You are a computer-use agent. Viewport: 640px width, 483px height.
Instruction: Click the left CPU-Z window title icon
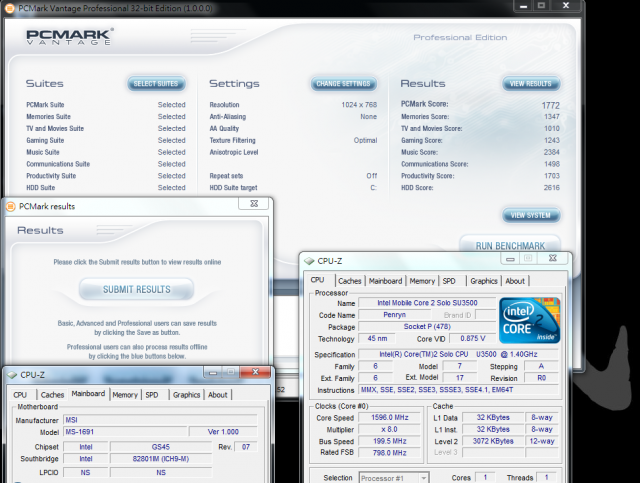pyautogui.click(x=12, y=375)
